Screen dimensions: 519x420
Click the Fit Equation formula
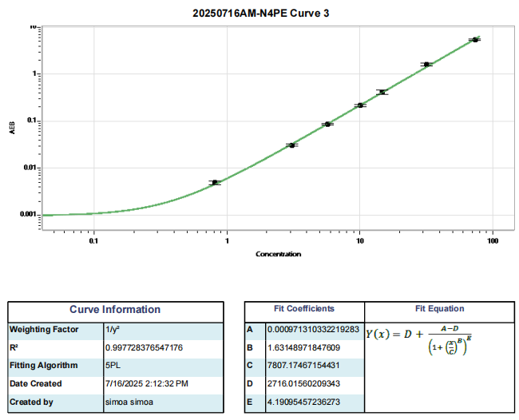click(x=419, y=339)
